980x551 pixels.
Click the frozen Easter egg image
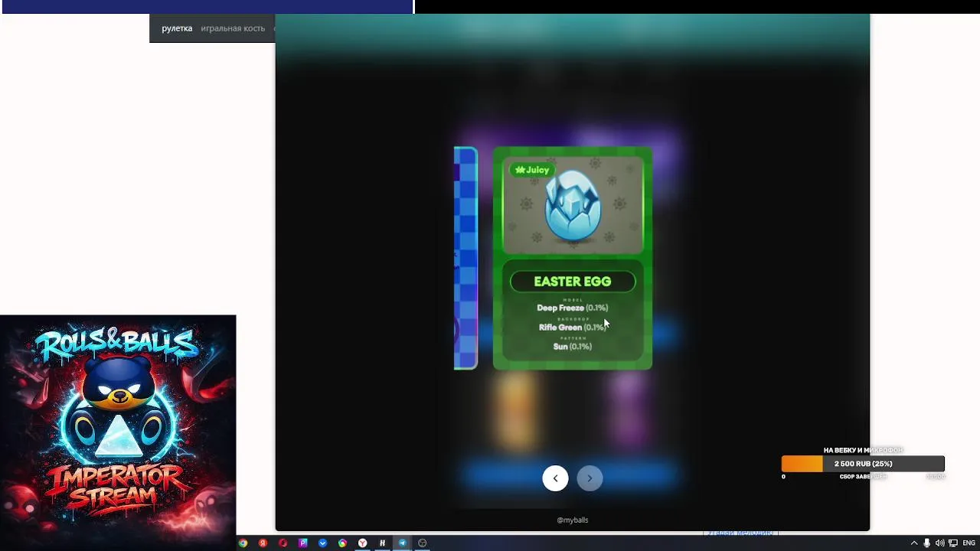coord(573,205)
